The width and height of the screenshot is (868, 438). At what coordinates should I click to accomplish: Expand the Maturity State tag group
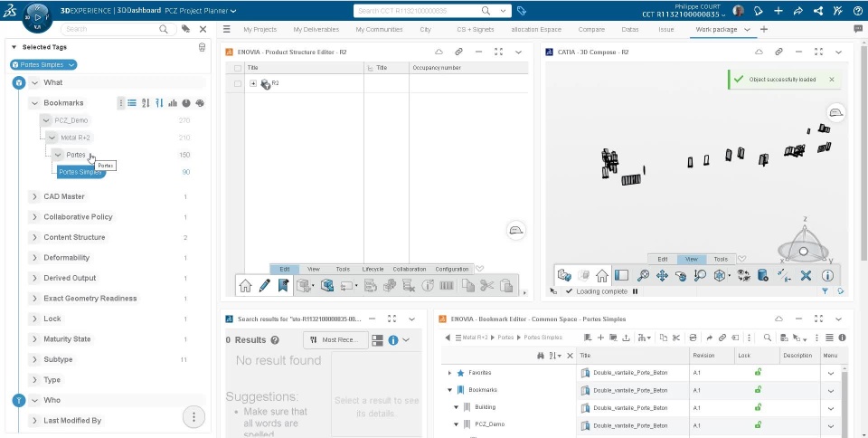(x=34, y=338)
